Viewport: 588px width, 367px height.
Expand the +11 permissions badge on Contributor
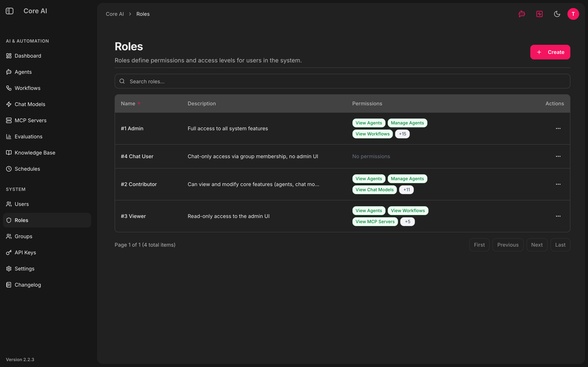[406, 190]
